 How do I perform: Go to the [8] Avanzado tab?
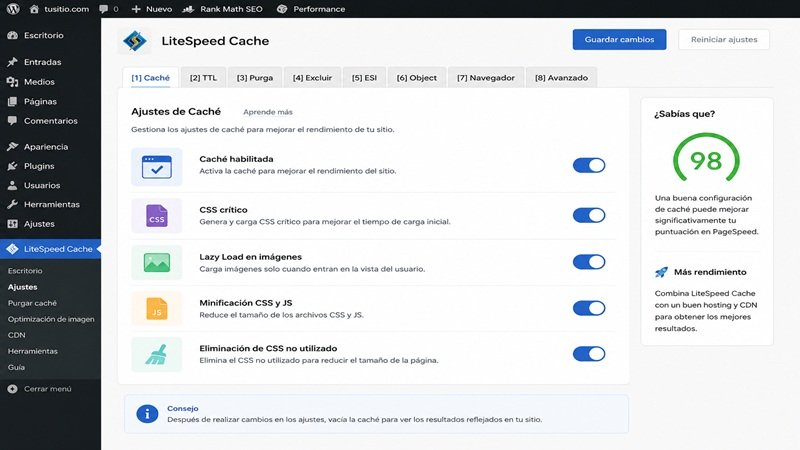(x=561, y=78)
